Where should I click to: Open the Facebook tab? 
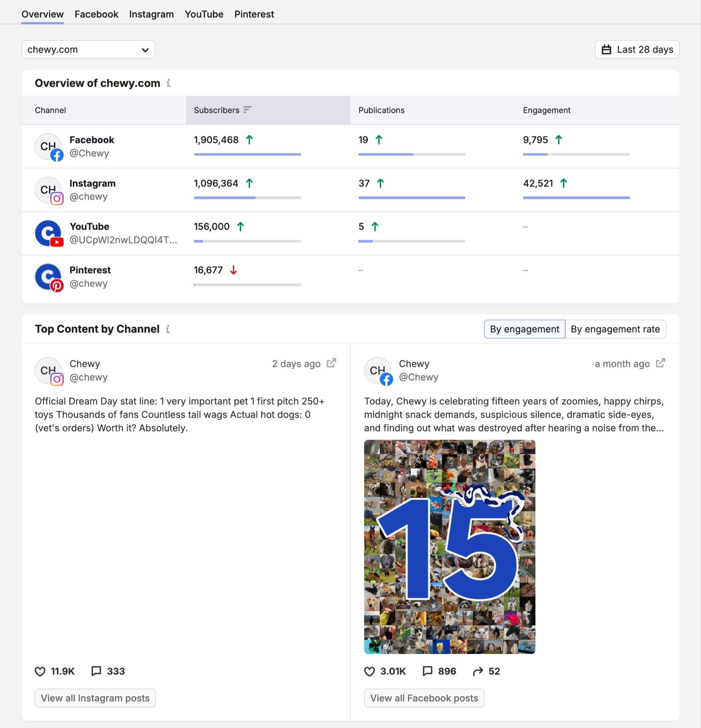point(96,14)
